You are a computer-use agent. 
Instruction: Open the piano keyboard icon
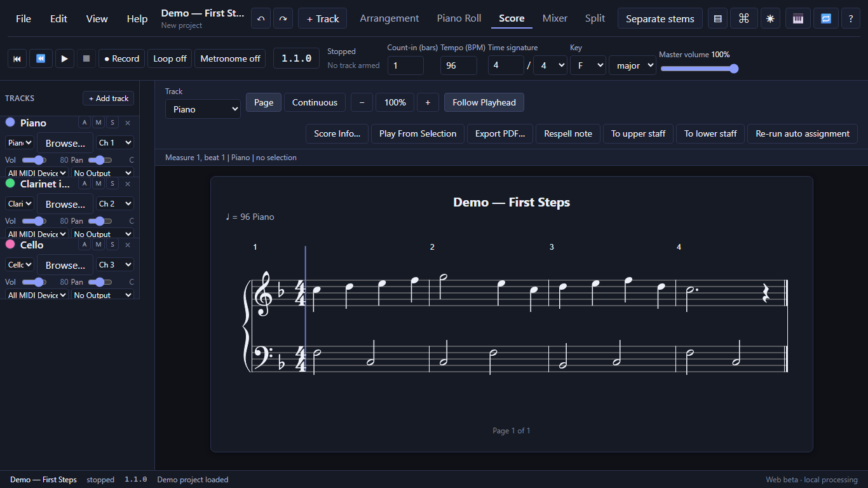click(x=798, y=18)
